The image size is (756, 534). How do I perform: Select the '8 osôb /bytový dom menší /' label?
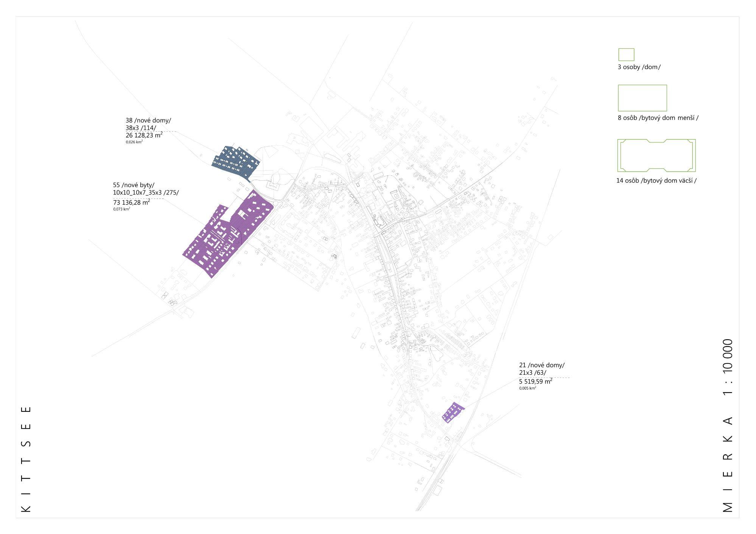pos(658,118)
